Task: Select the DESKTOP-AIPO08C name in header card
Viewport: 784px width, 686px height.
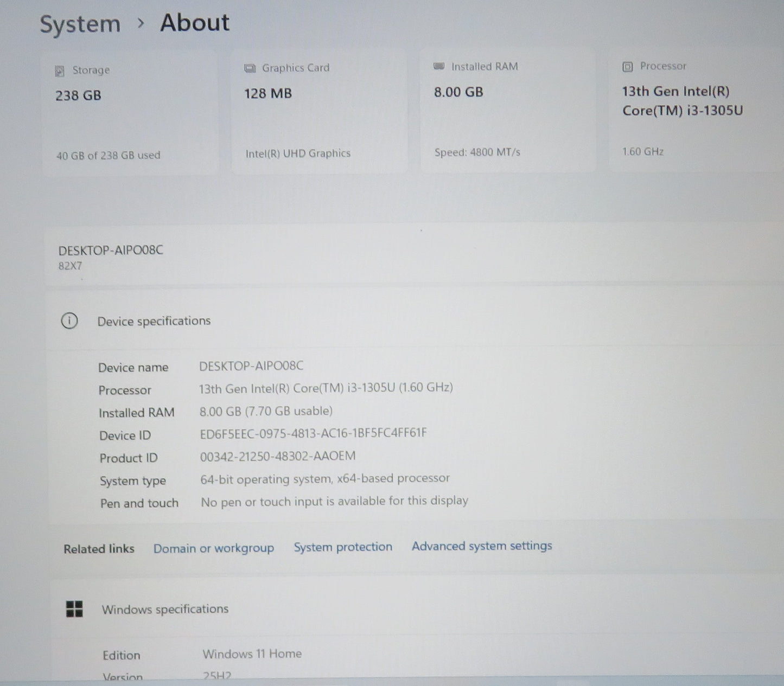Action: 111,250
